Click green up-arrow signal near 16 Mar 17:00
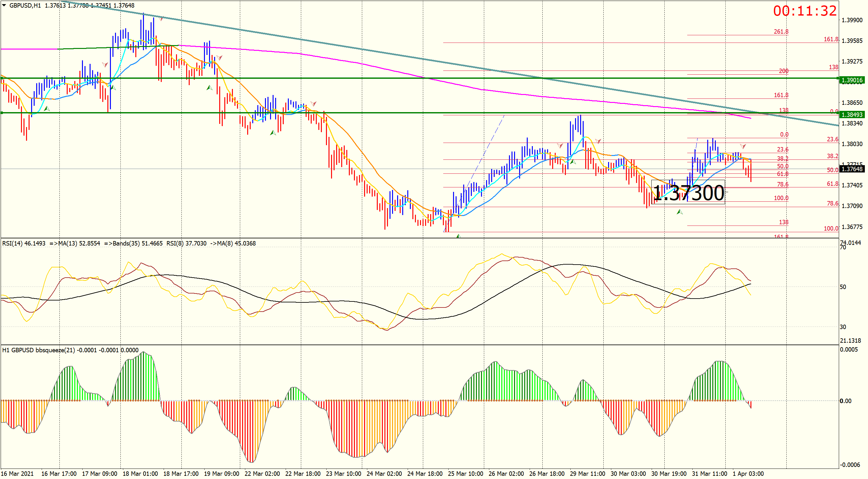Viewport: 868px width, 479px height. (47, 108)
